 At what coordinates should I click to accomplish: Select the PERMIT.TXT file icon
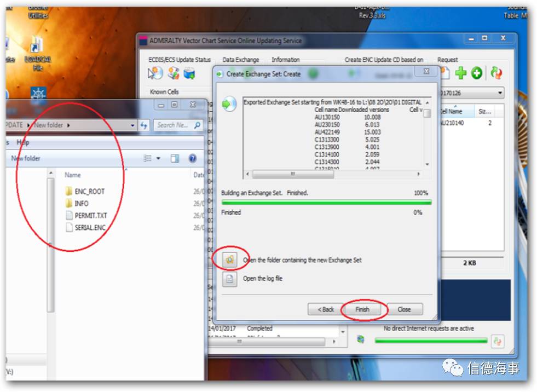coord(69,215)
